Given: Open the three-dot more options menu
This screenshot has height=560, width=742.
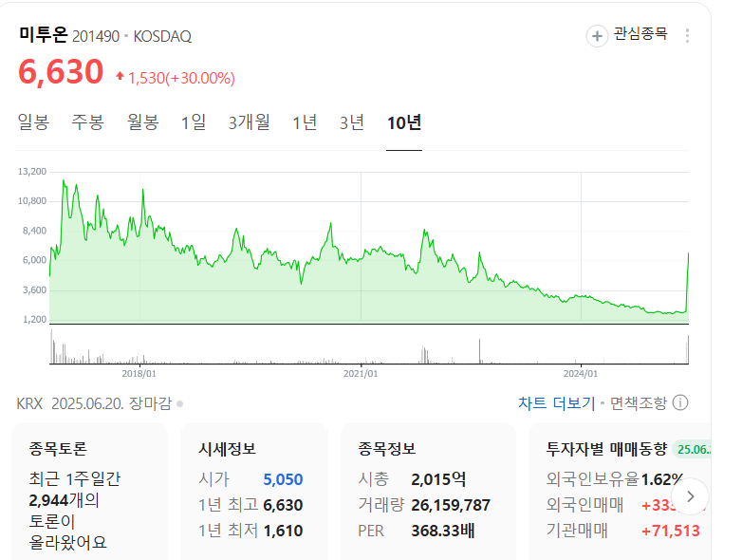Looking at the screenshot, I should point(687,35).
